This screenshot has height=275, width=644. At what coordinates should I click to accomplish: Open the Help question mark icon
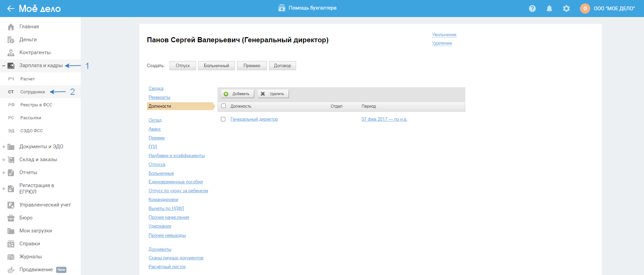click(532, 9)
